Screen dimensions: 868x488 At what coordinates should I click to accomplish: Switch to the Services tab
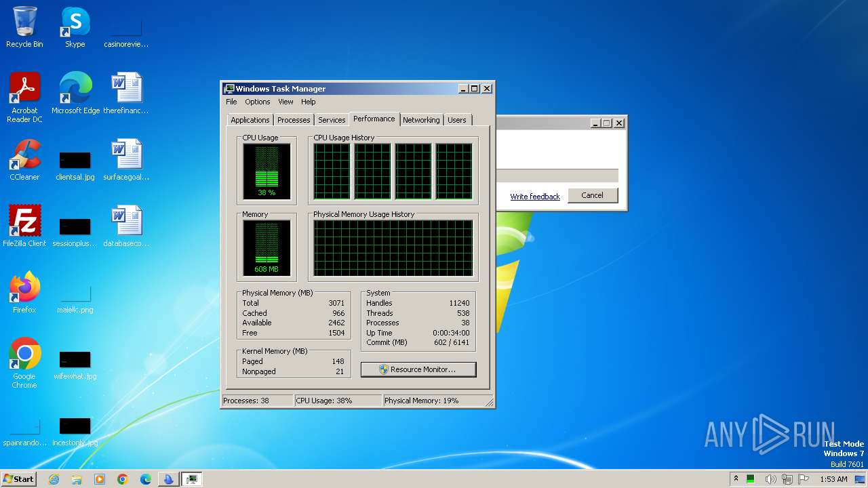click(332, 120)
